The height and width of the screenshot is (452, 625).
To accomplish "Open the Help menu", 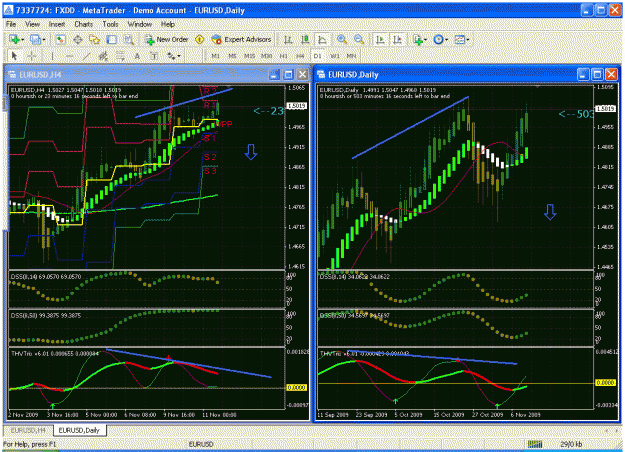I will tap(168, 24).
